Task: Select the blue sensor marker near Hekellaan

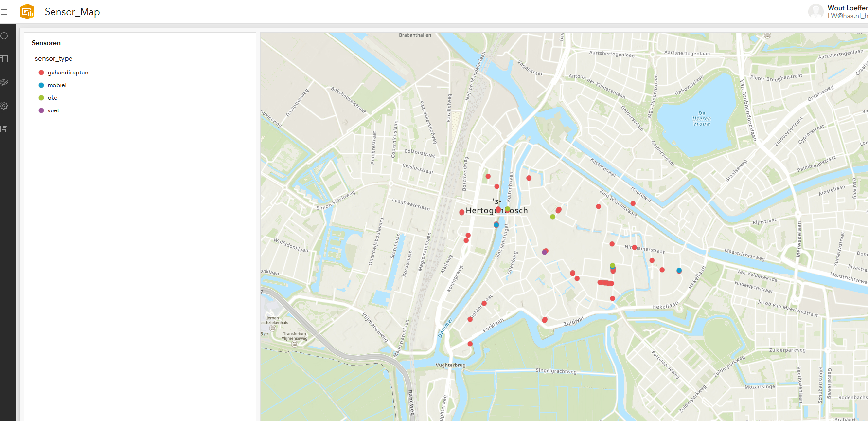Action: 679,271
